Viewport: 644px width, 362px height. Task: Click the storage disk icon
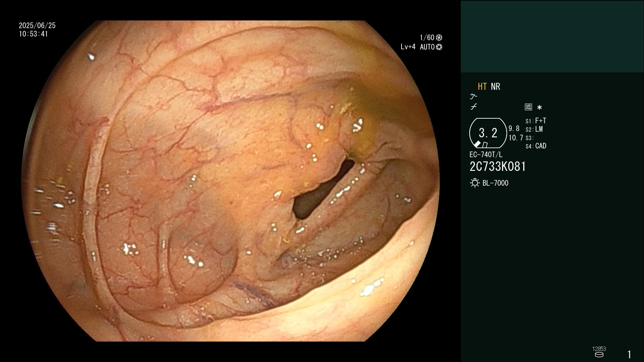[599, 355]
